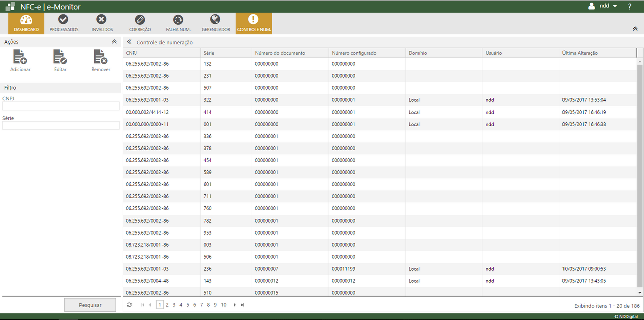Screen dimensions: 644x320
Task: Click the CNPJ filter input field
Action: coord(60,106)
